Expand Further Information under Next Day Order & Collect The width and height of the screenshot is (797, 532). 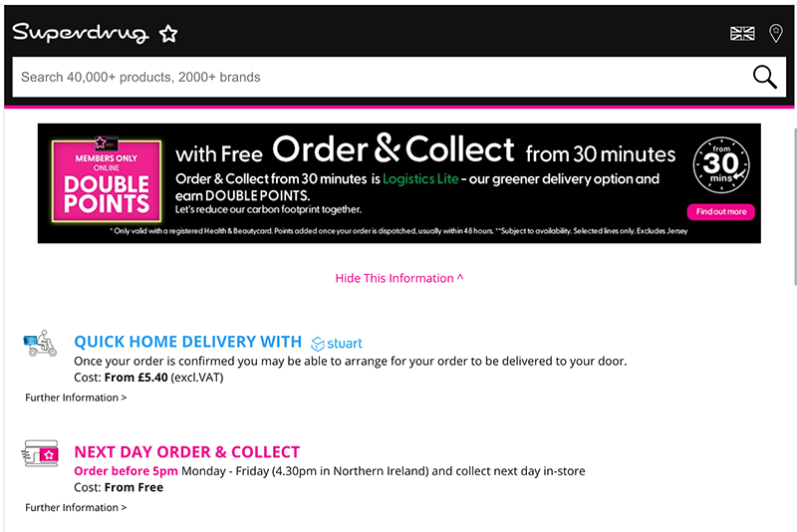[x=76, y=508]
